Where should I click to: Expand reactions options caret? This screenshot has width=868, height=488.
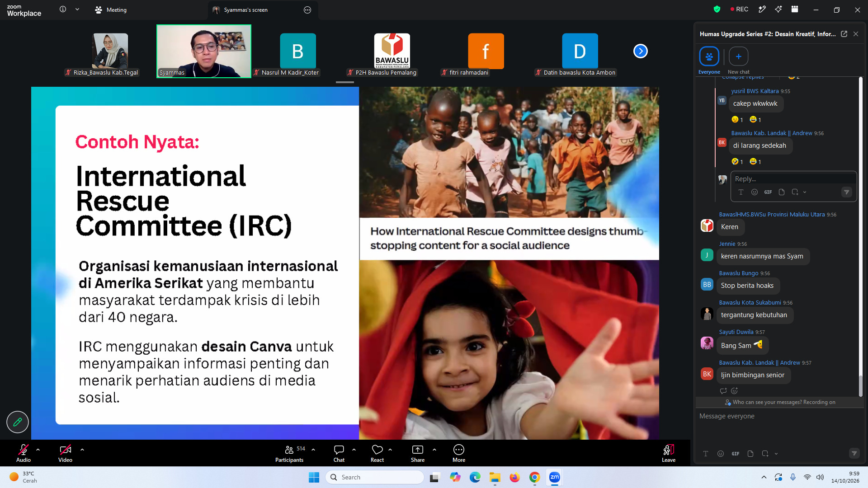coord(390,450)
